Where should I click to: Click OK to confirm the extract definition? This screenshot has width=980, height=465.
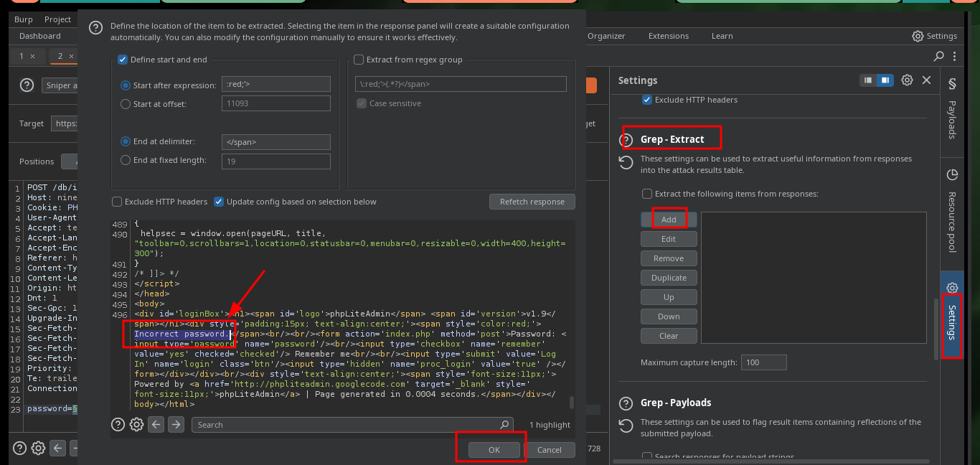click(494, 450)
